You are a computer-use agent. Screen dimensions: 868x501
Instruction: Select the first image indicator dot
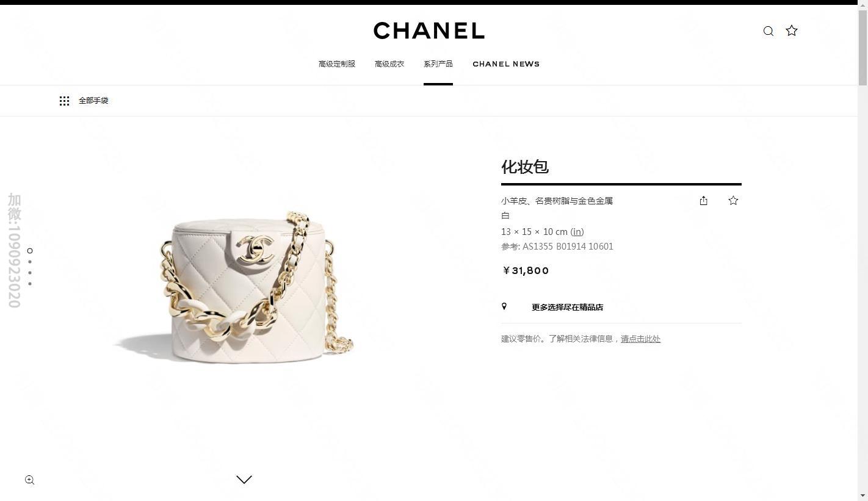30,251
